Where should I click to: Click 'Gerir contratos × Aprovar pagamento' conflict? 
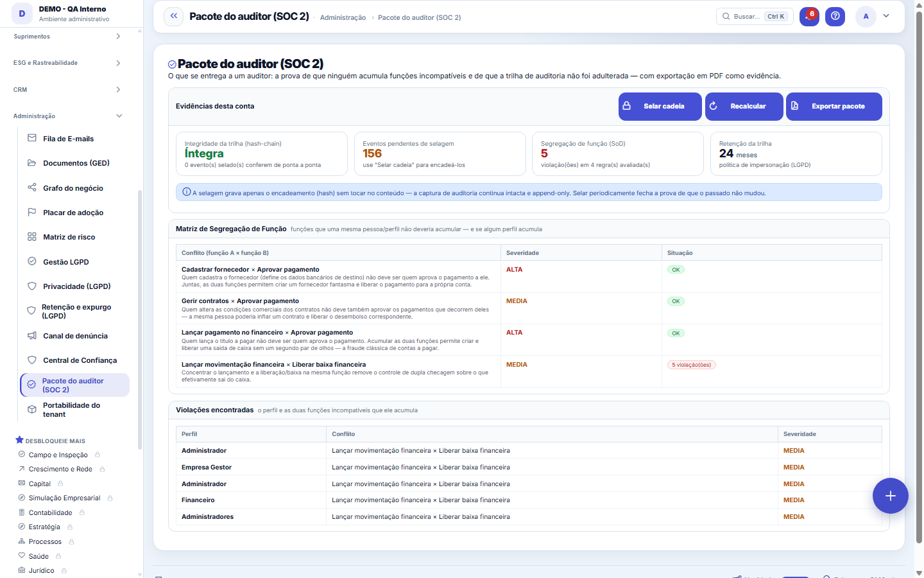coord(240,301)
